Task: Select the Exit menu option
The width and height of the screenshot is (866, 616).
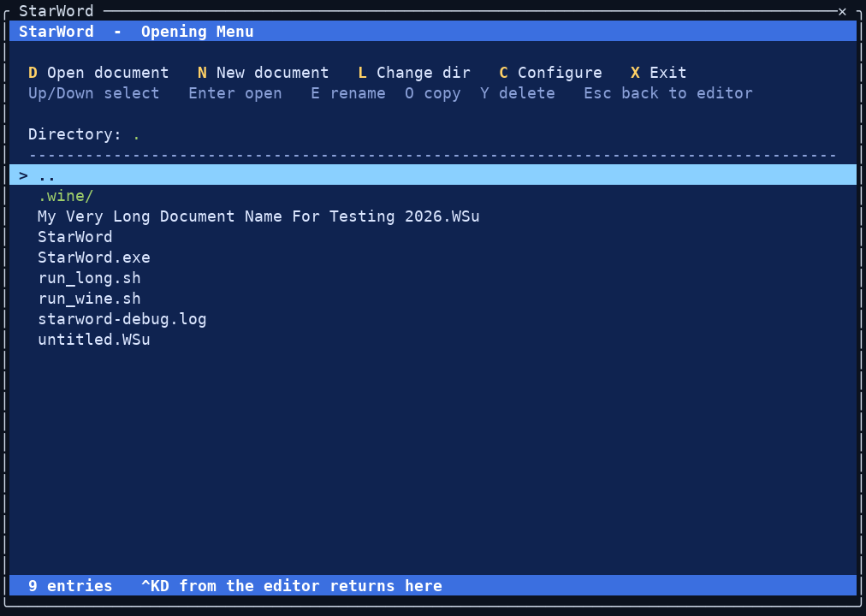Action: click(x=659, y=73)
